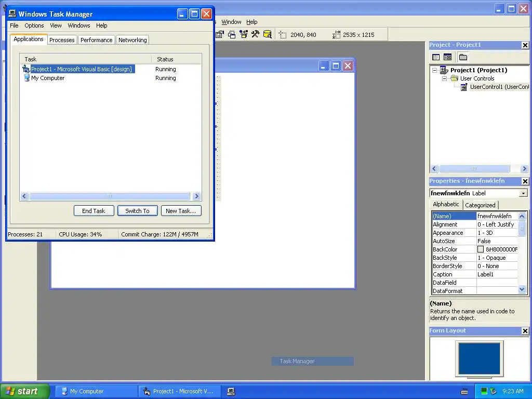Click the blue form preview in Form Layout
532x399 pixels.
pos(479,358)
